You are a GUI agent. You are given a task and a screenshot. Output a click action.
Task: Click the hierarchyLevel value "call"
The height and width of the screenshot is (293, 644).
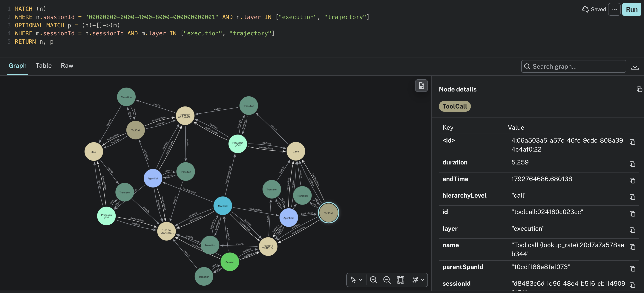[519, 195]
